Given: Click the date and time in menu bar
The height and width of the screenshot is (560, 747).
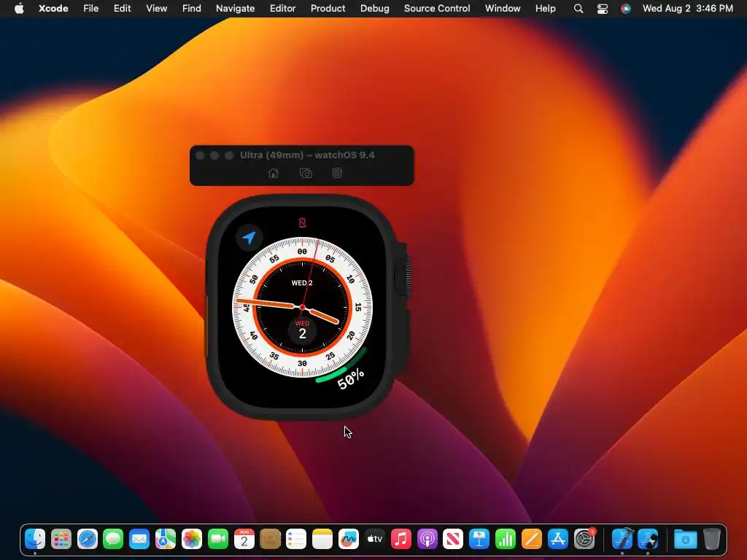Looking at the screenshot, I should coord(687,9).
